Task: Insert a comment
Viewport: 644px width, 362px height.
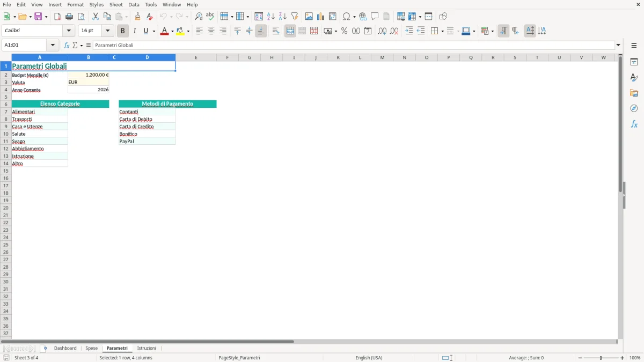Action: (375, 17)
